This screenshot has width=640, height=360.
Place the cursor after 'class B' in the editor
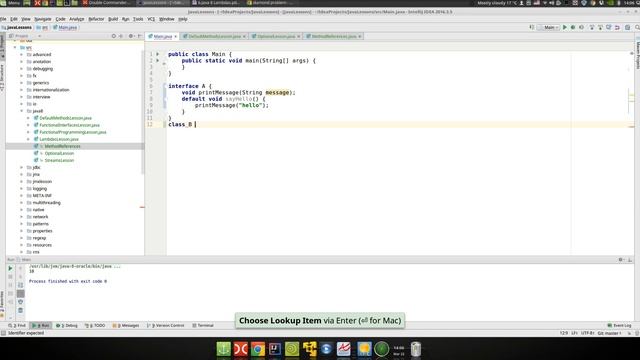pos(196,124)
